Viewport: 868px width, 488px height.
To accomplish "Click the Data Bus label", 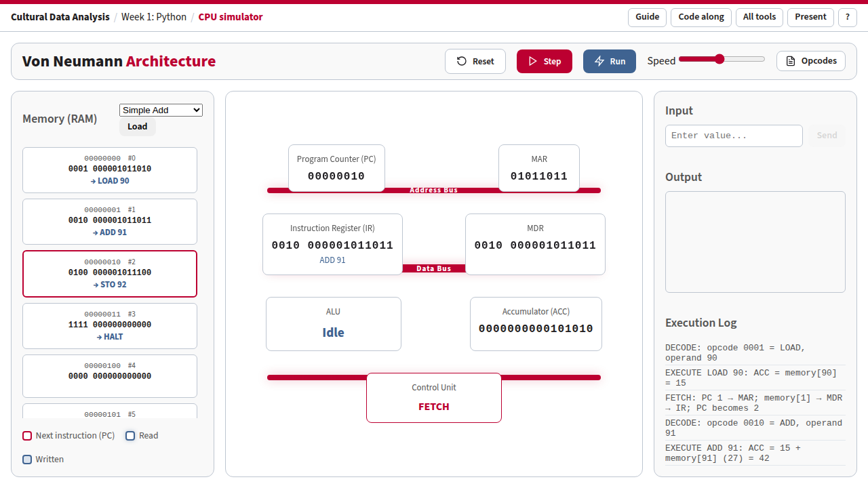I will click(434, 269).
